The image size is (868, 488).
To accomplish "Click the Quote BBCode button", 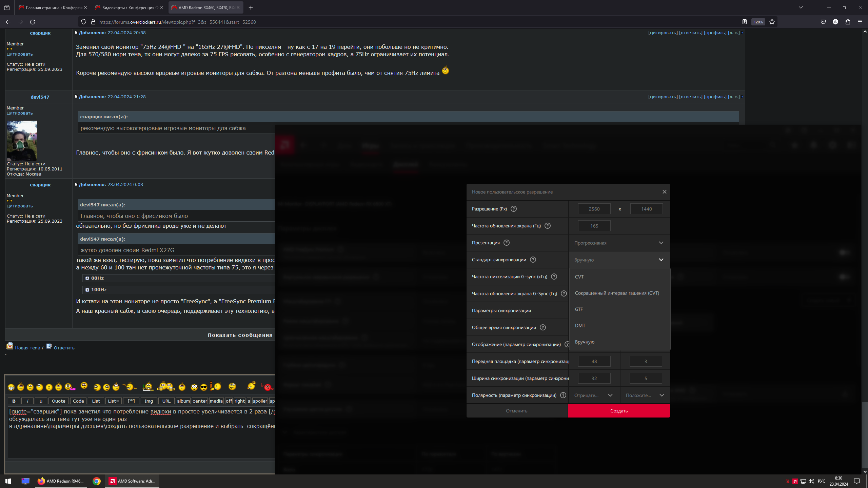I will click(x=59, y=401).
